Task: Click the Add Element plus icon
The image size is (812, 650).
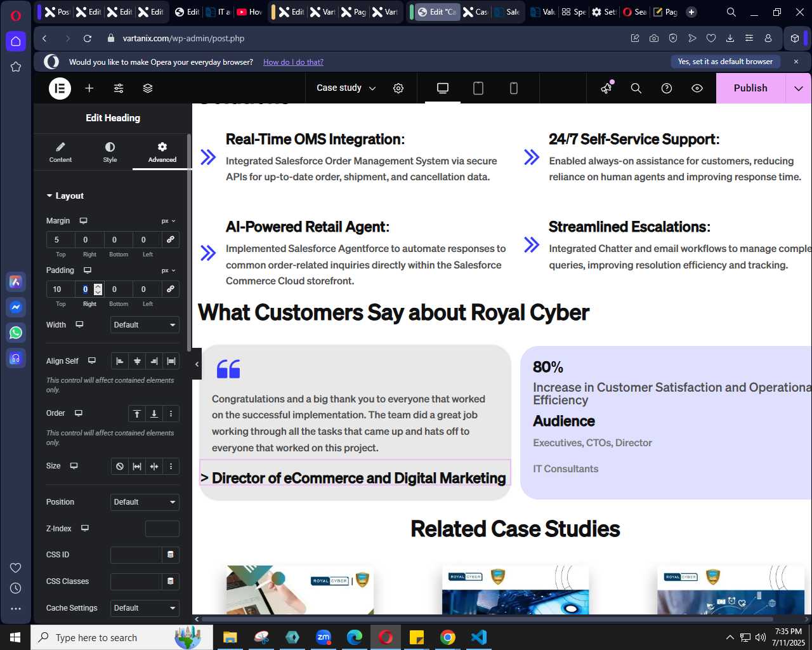Action: pos(89,88)
